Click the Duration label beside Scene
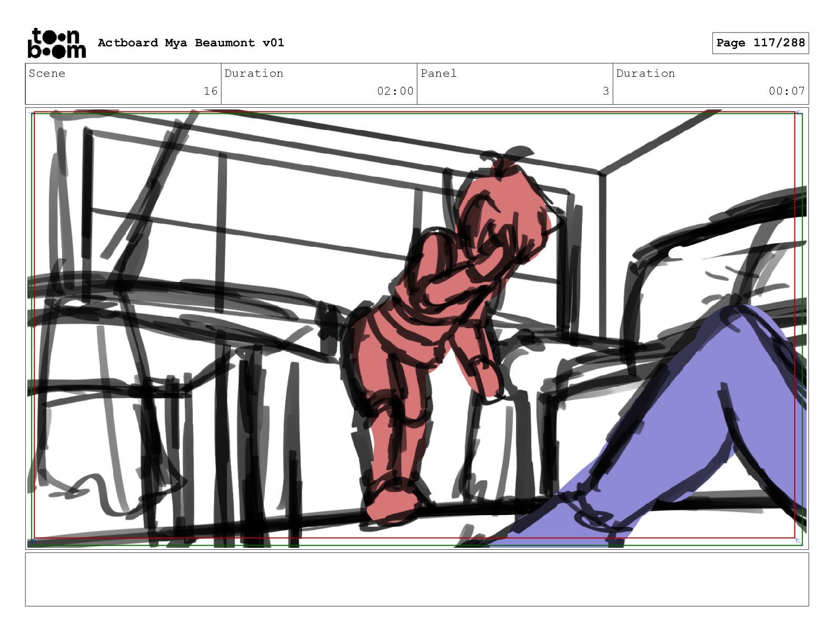The image size is (834, 644). tap(254, 74)
